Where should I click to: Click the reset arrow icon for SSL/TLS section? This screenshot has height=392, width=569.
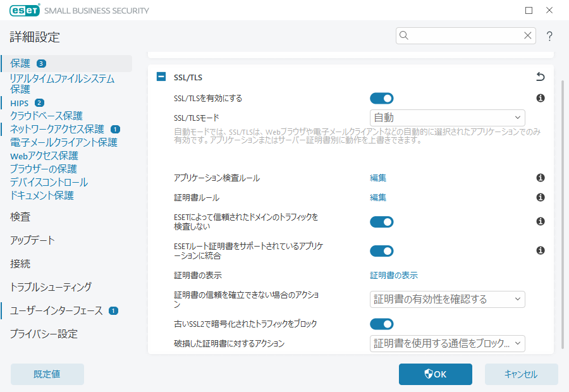(x=539, y=77)
